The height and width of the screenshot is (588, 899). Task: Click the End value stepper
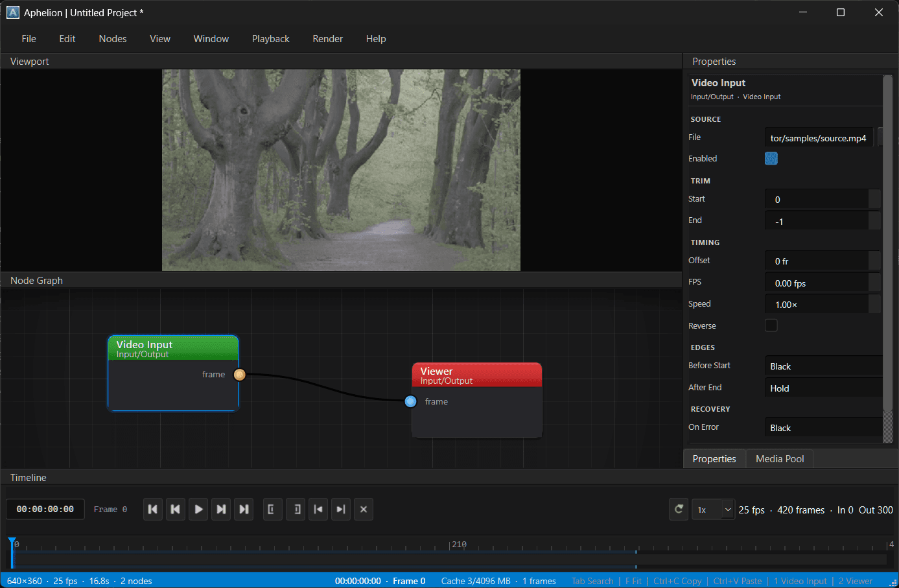pos(875,220)
